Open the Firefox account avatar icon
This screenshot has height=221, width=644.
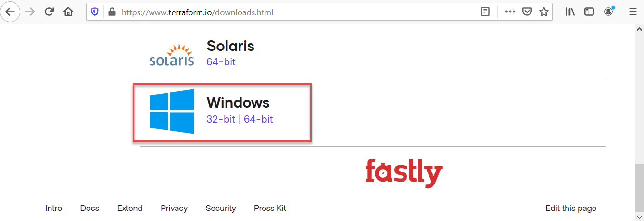coord(609,12)
